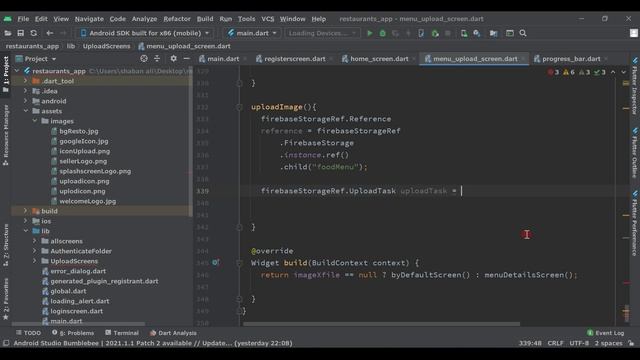The image size is (640, 360).
Task: Collapse the assets folder
Action: coord(25,111)
